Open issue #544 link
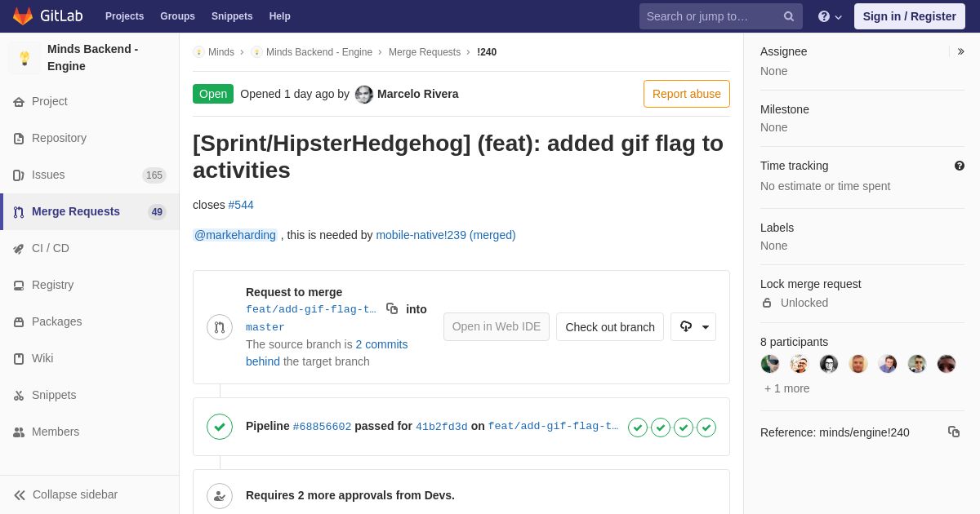The image size is (980, 514). click(241, 205)
